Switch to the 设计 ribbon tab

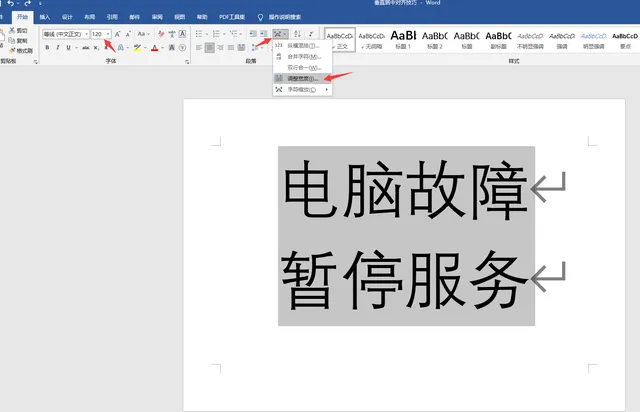[x=67, y=17]
